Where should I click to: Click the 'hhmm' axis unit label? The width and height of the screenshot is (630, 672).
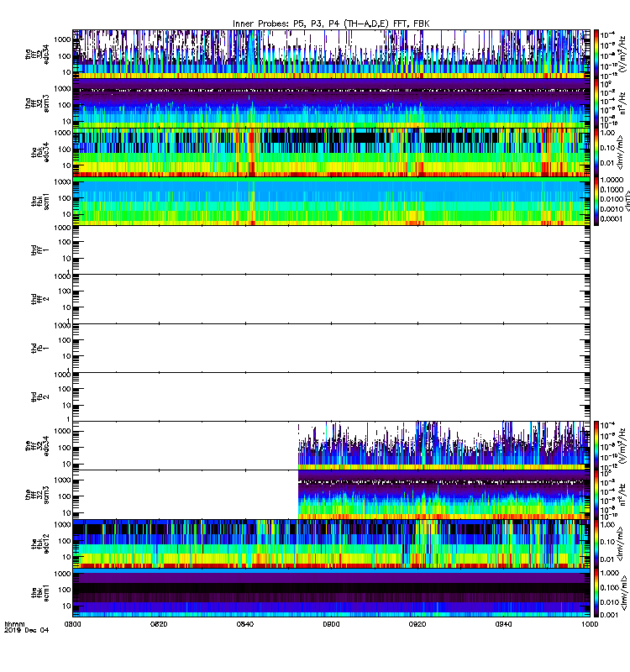point(14,624)
